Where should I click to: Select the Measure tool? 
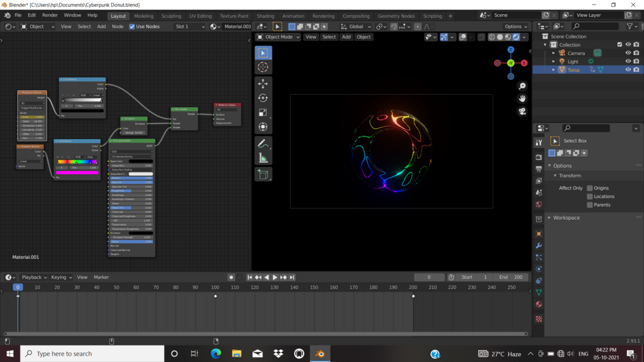pos(263,158)
